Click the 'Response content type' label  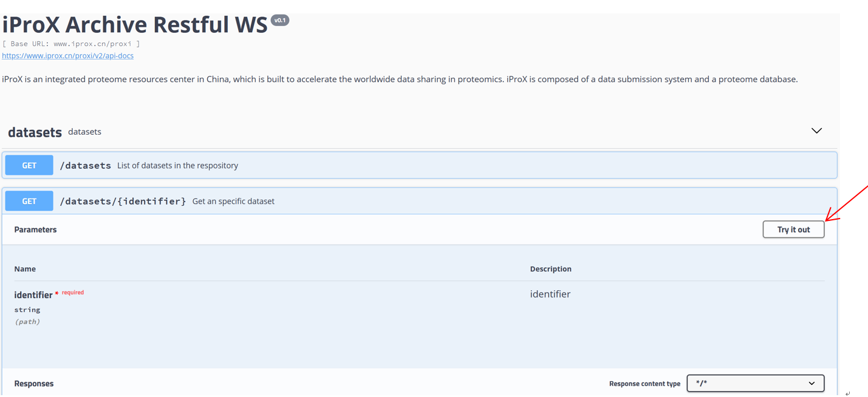point(644,384)
